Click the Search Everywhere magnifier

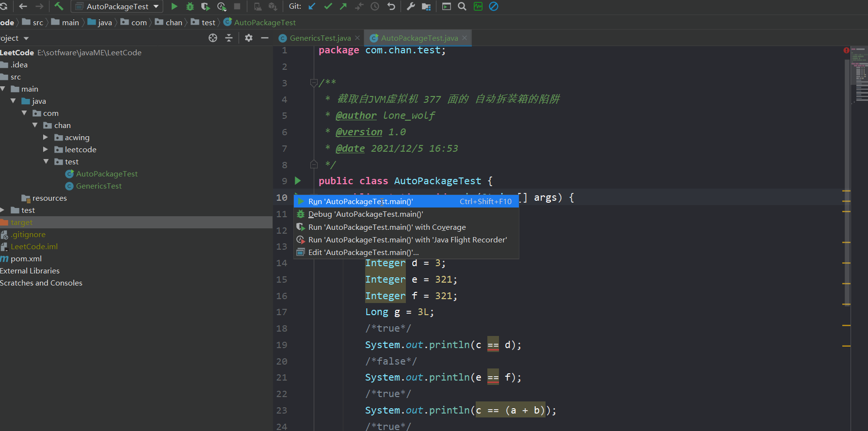462,6
